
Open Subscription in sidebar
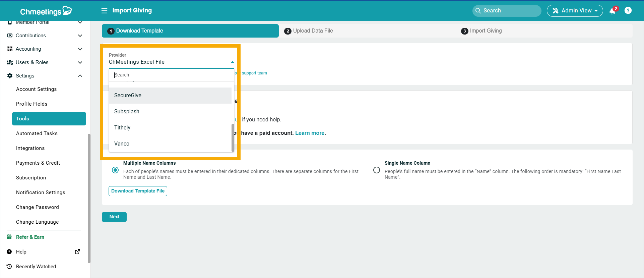point(31,178)
